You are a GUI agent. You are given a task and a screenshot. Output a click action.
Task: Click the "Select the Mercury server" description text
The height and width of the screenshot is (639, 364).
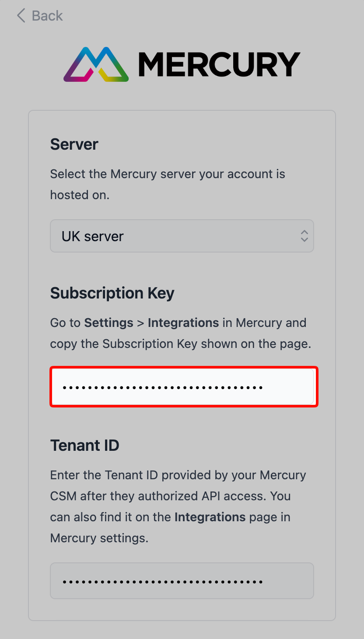tap(167, 174)
